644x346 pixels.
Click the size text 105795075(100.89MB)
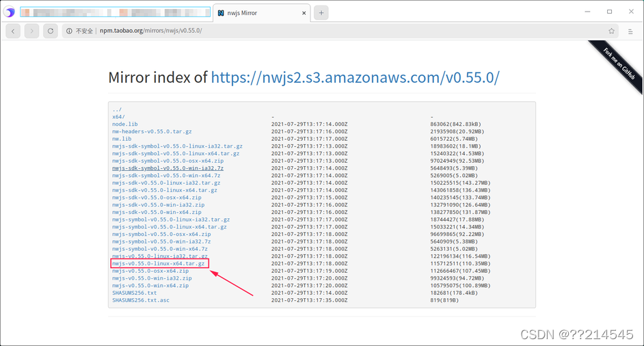tap(460, 286)
